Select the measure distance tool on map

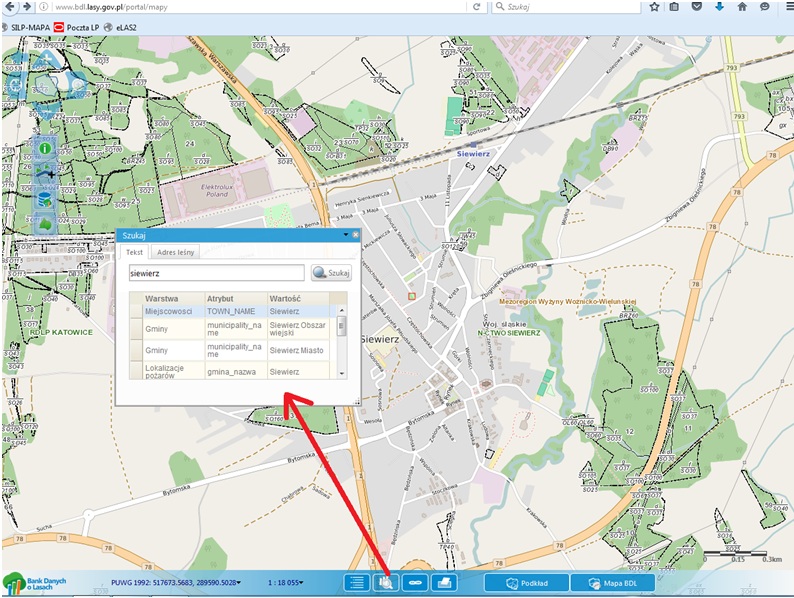point(46,174)
